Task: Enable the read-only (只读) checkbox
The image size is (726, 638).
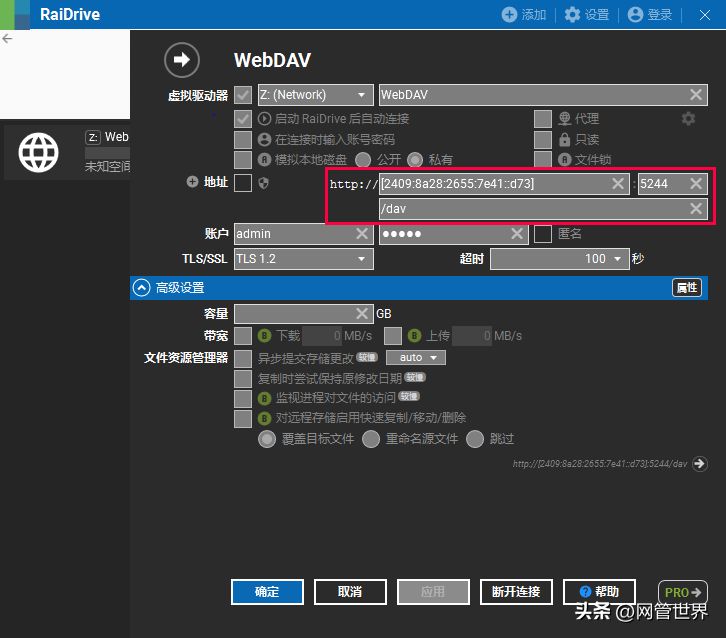Action: pos(543,139)
